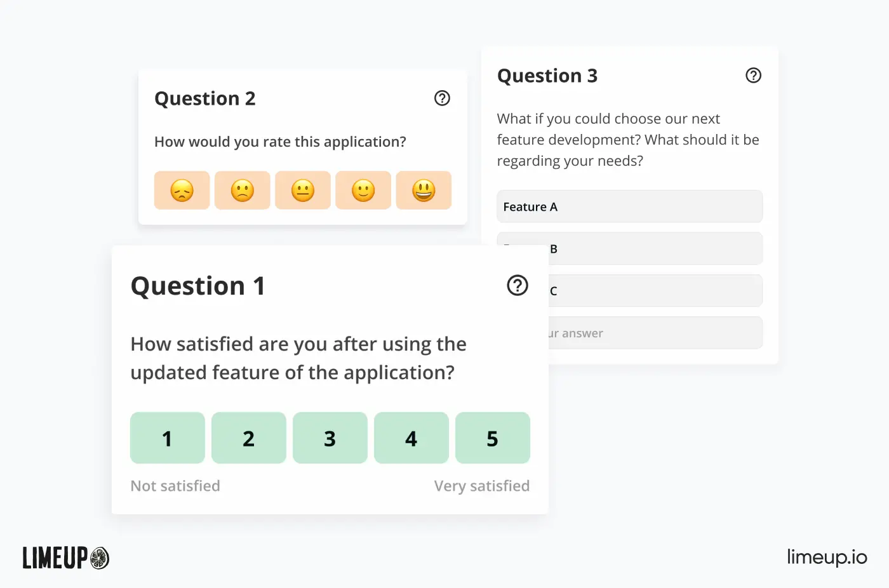Select the very unhappy emoji rating

point(182,190)
